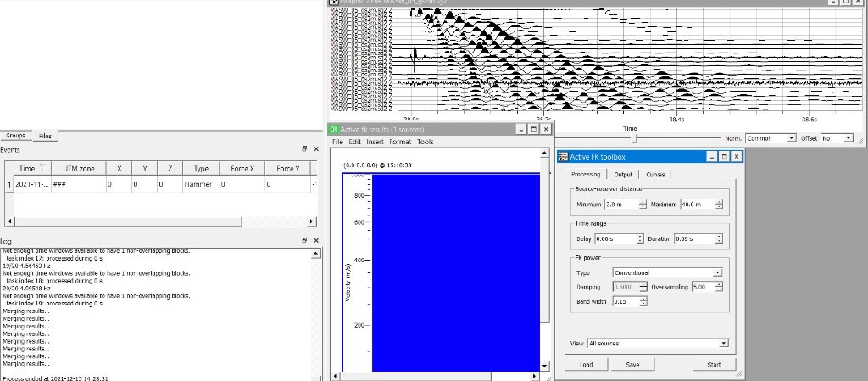Maximize the Active fk results window

pyautogui.click(x=533, y=129)
